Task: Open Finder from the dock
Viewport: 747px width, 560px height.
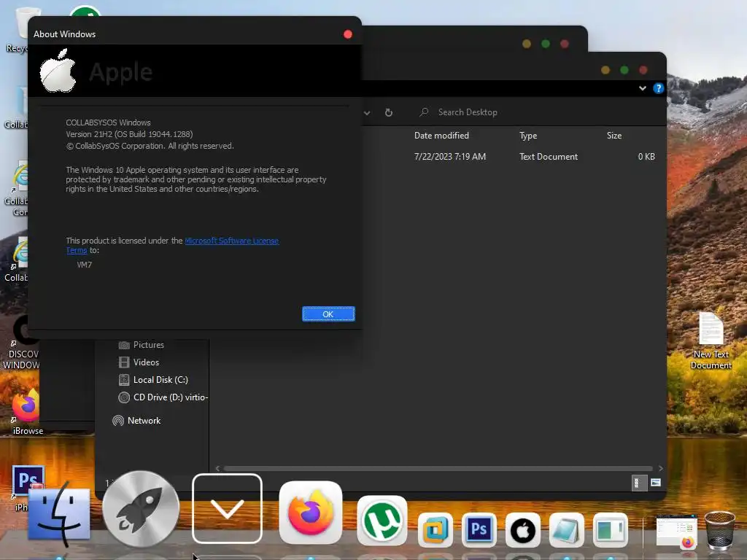Action: [x=59, y=516]
